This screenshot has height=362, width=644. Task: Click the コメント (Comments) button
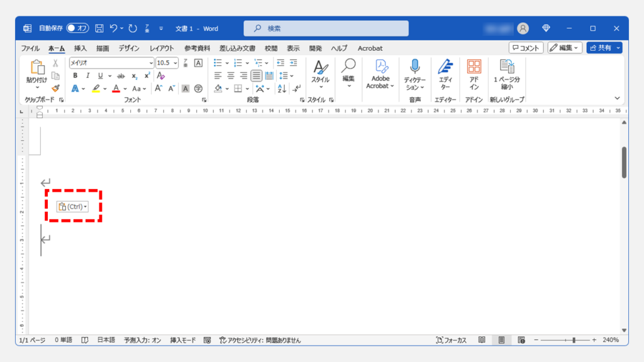click(526, 48)
